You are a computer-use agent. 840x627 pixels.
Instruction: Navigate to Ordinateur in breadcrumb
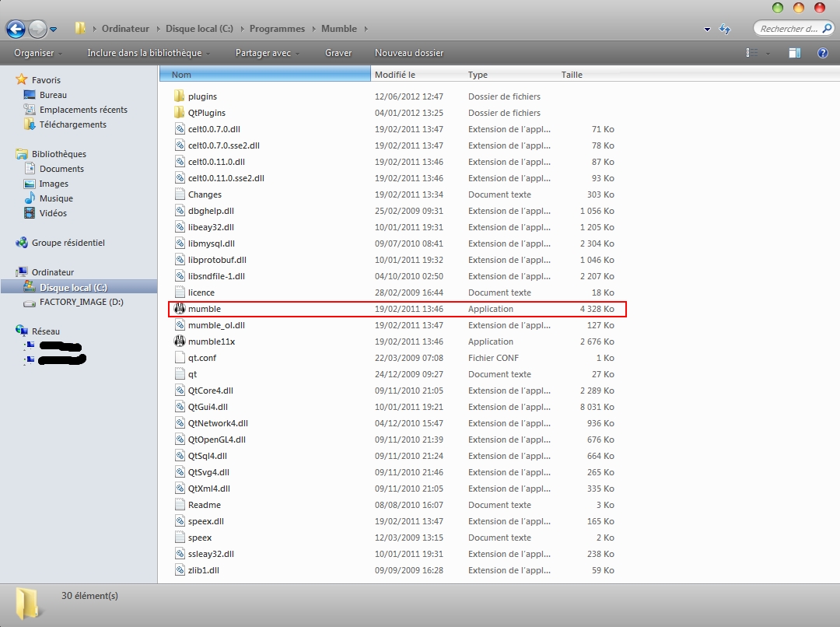(x=125, y=29)
